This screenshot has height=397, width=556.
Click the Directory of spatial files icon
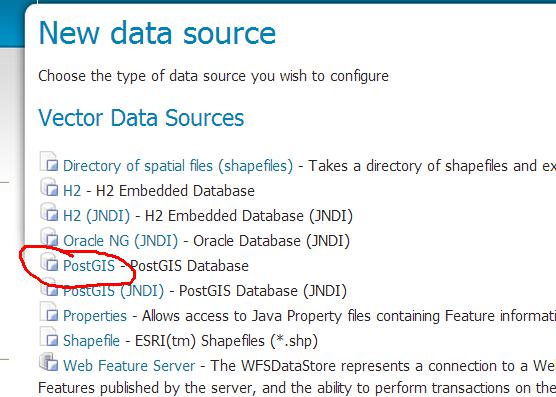click(49, 162)
